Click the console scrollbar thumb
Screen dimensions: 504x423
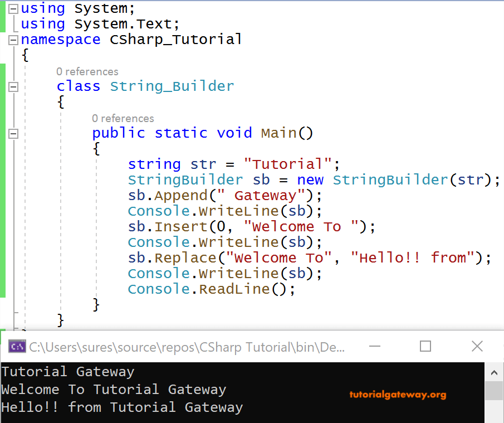point(494,390)
